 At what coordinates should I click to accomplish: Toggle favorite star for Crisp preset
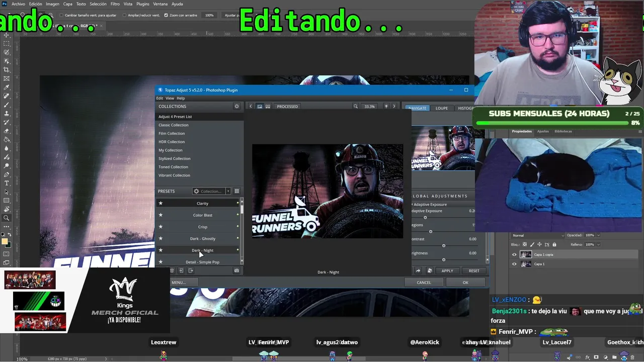160,227
